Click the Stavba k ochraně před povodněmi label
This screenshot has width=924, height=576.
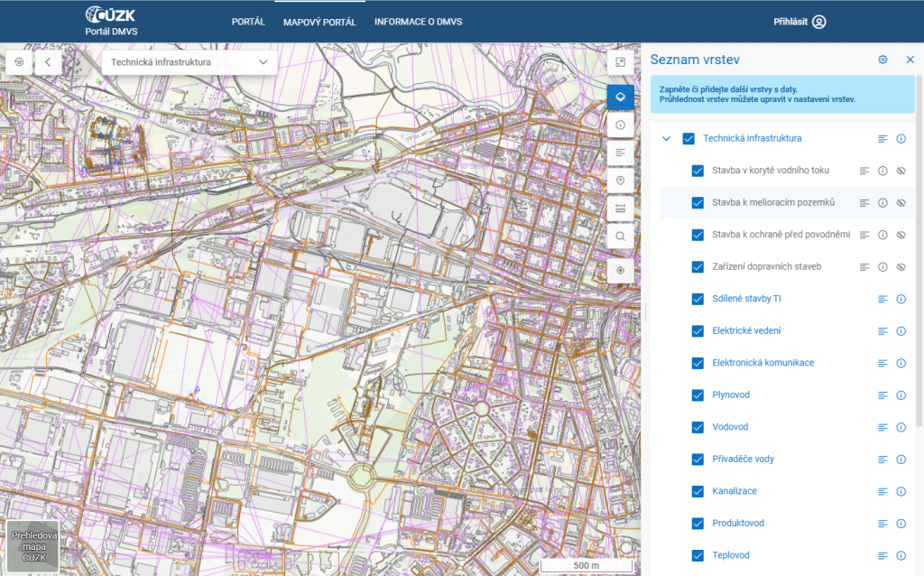(781, 234)
